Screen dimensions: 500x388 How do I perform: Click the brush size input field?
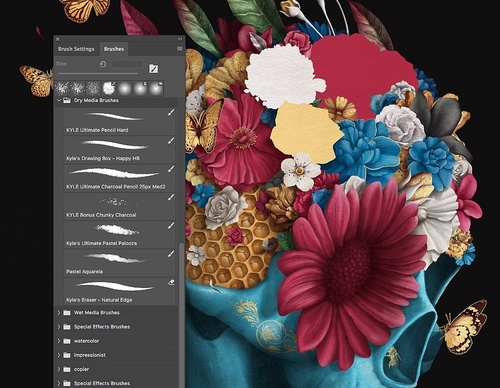[x=127, y=64]
